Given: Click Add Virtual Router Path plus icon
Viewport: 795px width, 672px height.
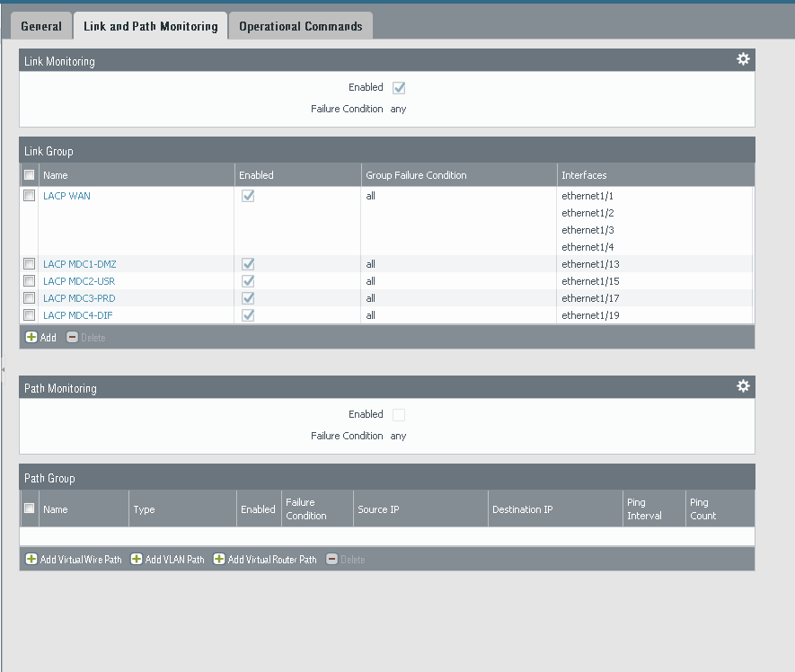Looking at the screenshot, I should pos(219,560).
